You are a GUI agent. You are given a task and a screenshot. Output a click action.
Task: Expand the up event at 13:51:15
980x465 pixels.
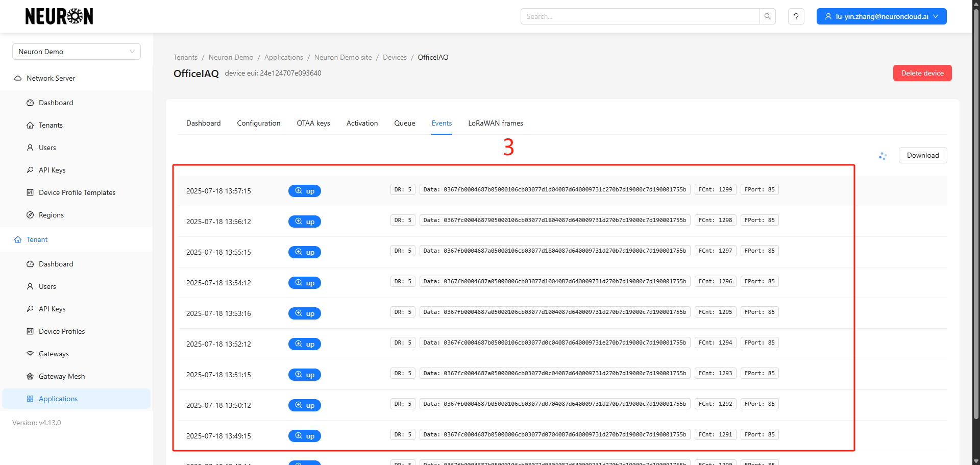tap(305, 375)
